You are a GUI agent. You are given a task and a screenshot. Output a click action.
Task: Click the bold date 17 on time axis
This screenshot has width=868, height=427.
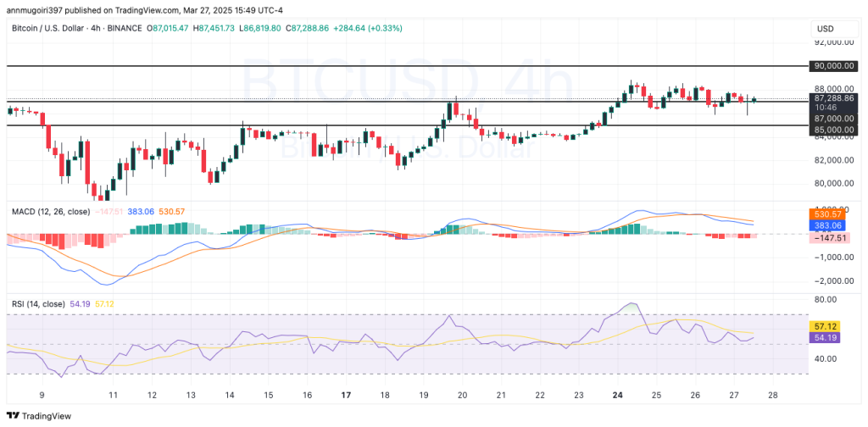click(x=346, y=395)
